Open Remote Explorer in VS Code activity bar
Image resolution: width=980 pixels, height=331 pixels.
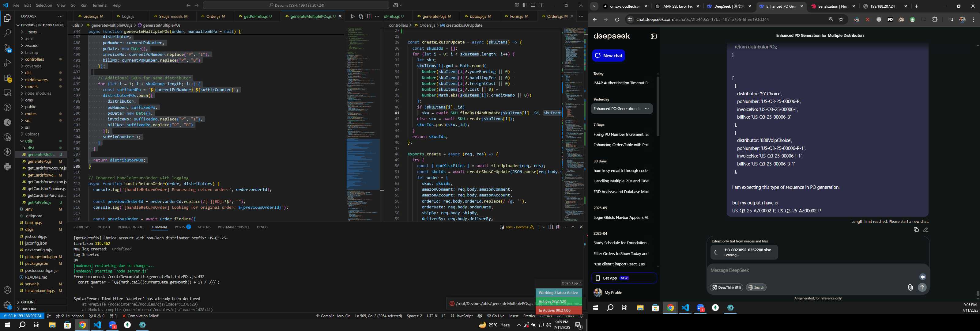(7, 93)
